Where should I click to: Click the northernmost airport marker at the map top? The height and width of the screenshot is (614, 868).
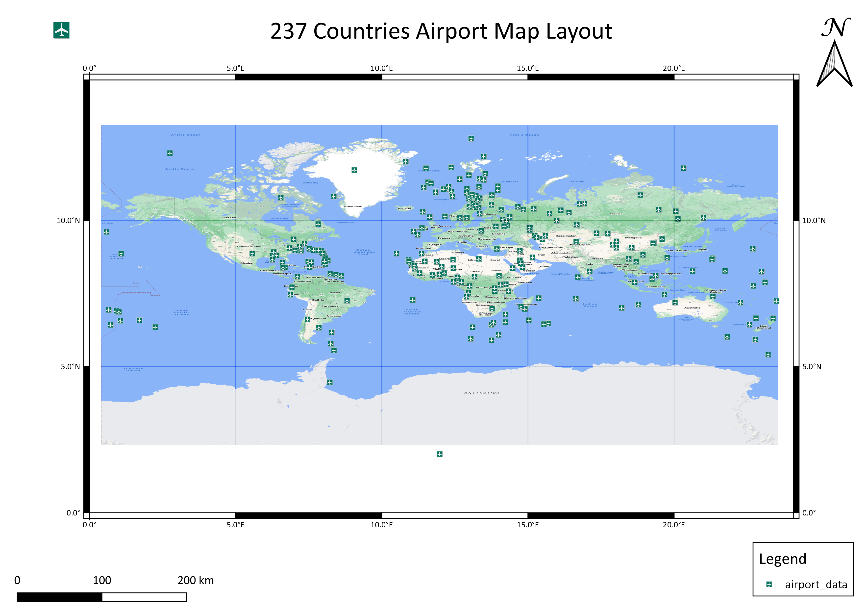(471, 138)
